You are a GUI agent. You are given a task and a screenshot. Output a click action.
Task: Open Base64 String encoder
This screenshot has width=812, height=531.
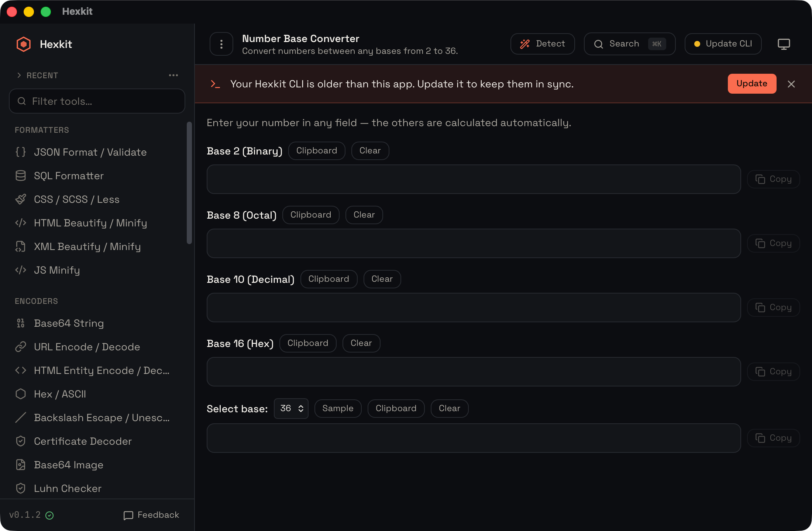[97, 323]
